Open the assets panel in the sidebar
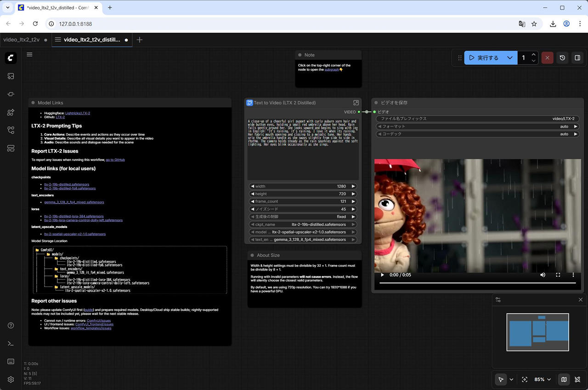Image resolution: width=588 pixels, height=390 pixels. [11, 76]
